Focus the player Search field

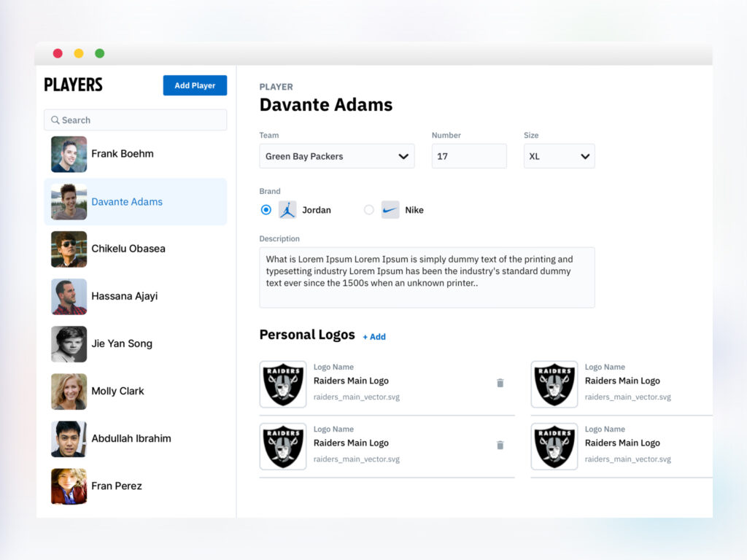(135, 120)
